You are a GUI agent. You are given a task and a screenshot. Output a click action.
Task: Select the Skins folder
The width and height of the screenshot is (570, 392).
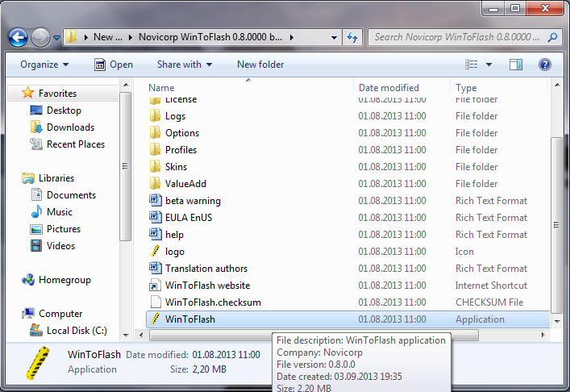click(x=176, y=167)
